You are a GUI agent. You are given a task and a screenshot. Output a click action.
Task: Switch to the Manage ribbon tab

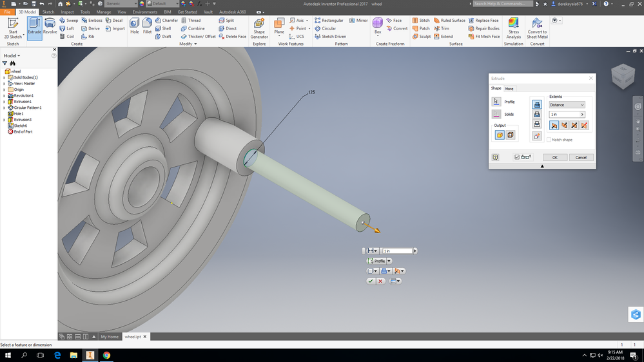(104, 12)
